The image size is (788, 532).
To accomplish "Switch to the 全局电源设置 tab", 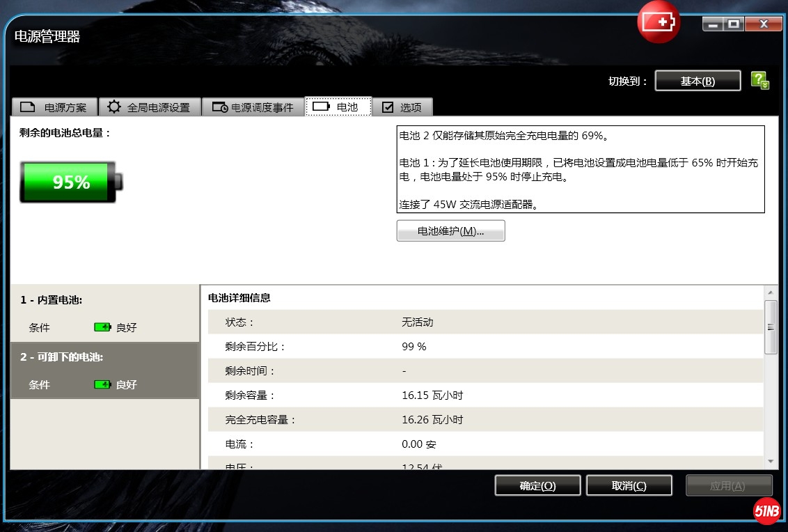I will [149, 107].
